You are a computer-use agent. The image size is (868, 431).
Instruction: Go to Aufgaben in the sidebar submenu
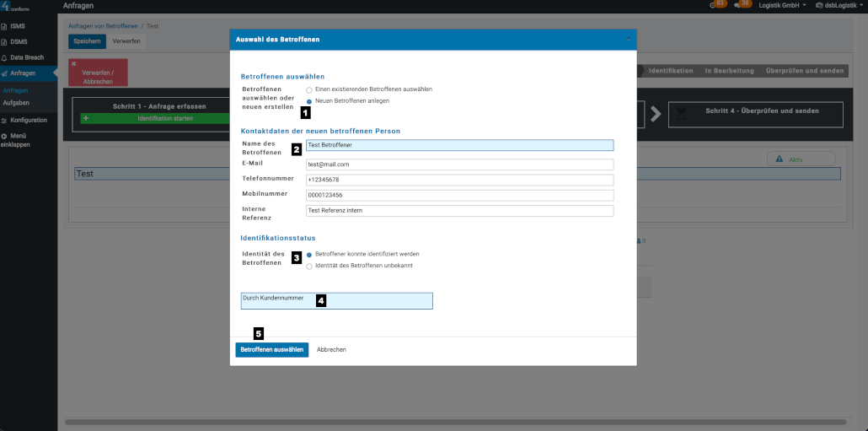point(15,102)
